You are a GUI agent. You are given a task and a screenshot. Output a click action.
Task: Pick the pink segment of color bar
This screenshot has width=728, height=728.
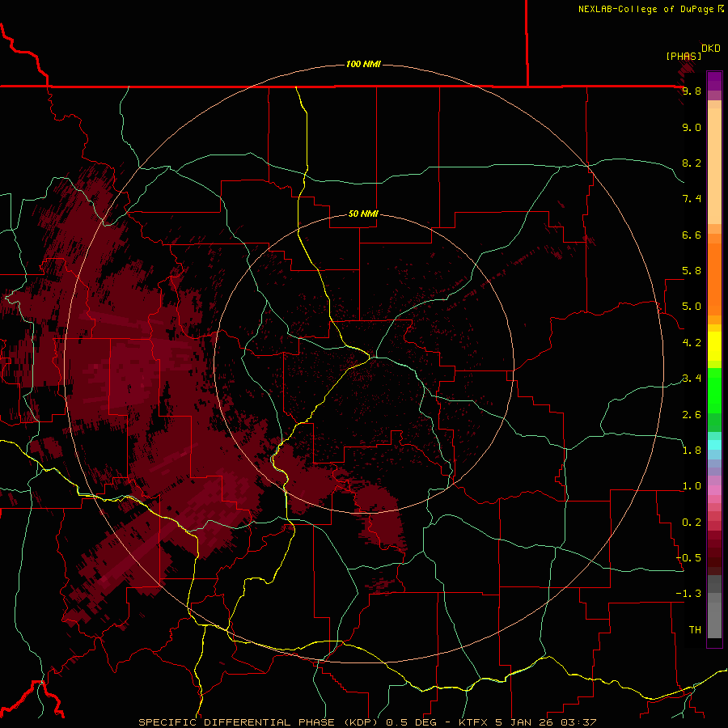714,490
